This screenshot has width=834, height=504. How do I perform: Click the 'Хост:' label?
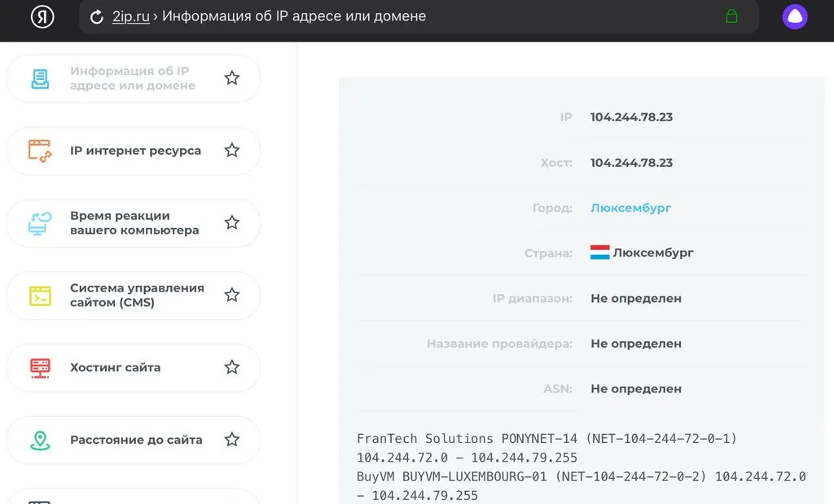point(556,163)
